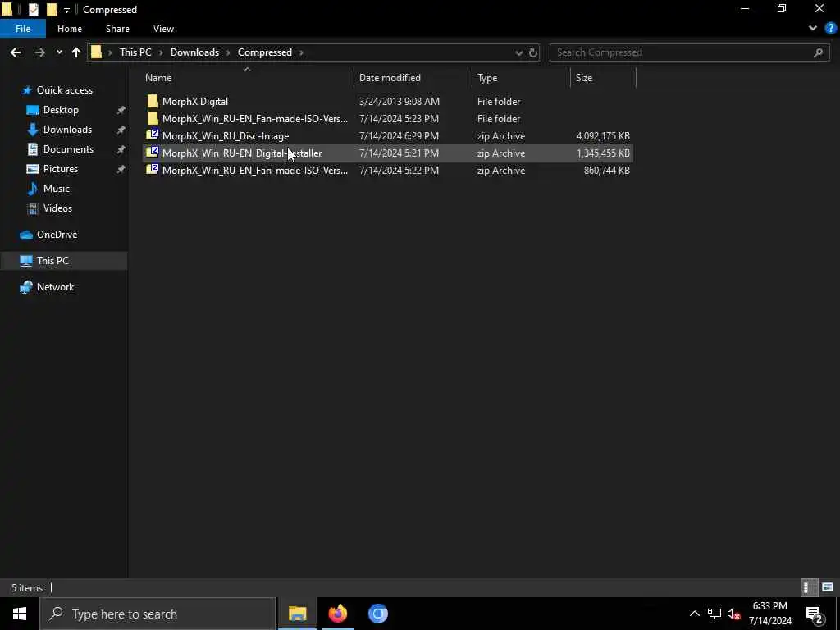The image size is (840, 630).
Task: Open address bar history dropdown
Action: click(x=518, y=52)
